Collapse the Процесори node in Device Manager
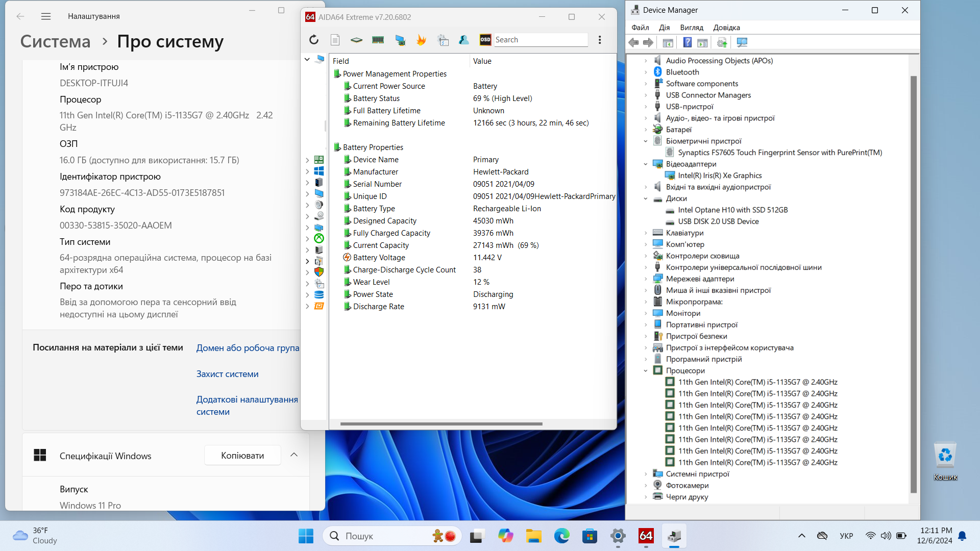The width and height of the screenshot is (980, 551). click(646, 371)
